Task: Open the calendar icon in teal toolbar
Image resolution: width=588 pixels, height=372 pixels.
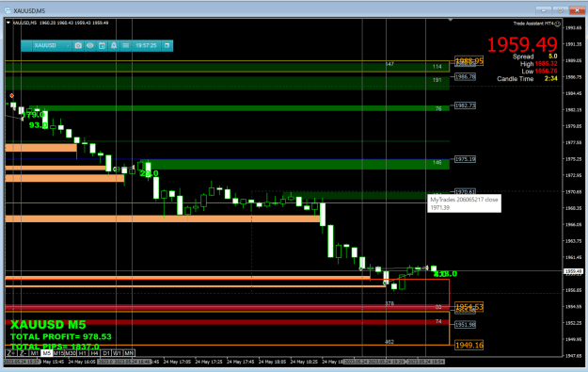Action: click(x=102, y=45)
